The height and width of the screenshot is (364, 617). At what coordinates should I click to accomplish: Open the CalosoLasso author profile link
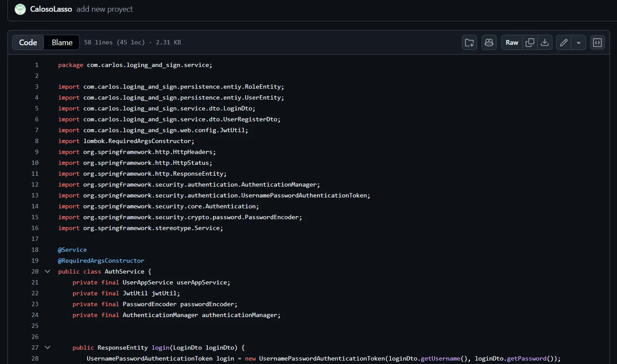[x=51, y=9]
